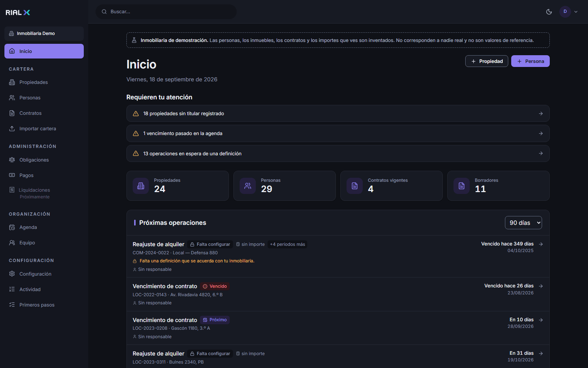Click the red Vencido status badge
Image resolution: width=588 pixels, height=368 pixels.
[x=215, y=286]
